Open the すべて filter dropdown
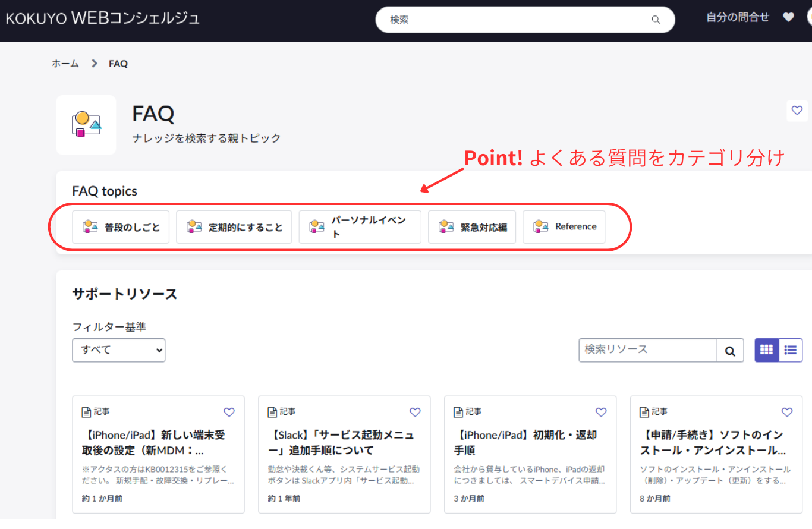Viewport: 812px width, 529px height. 119,350
